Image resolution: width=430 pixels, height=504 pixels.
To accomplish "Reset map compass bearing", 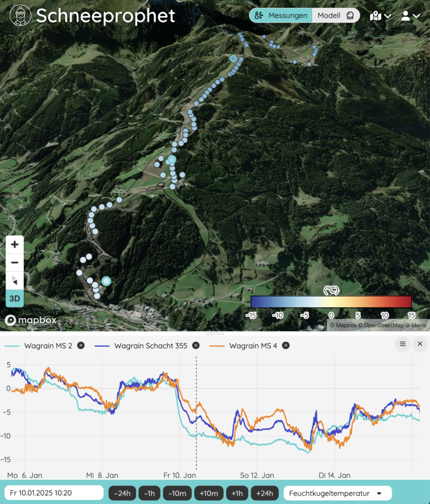I will pos(15,281).
